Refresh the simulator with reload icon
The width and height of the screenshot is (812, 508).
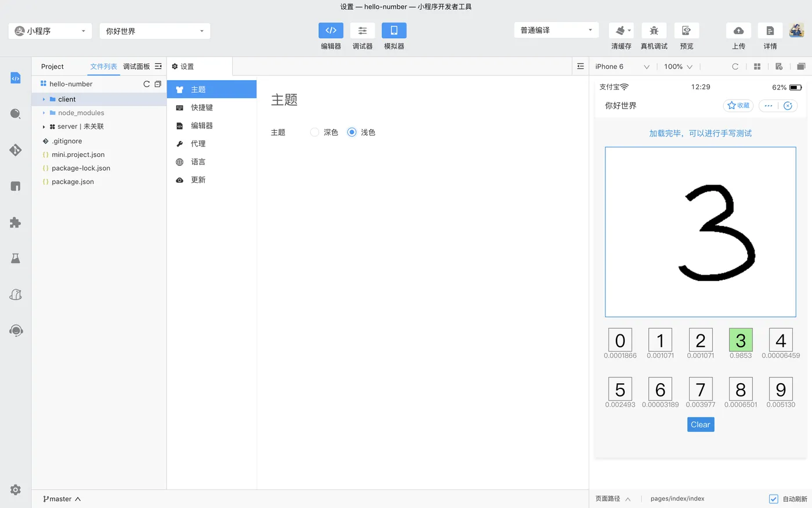735,66
